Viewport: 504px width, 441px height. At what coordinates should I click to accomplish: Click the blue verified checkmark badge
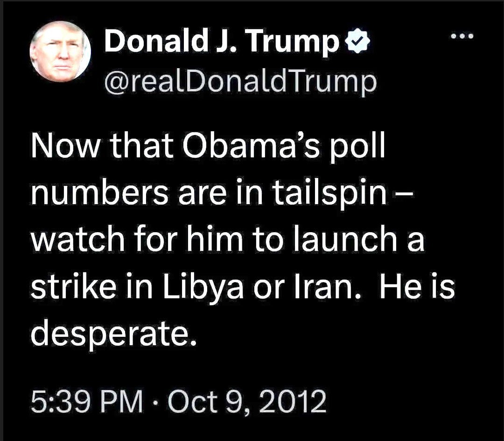pyautogui.click(x=358, y=44)
